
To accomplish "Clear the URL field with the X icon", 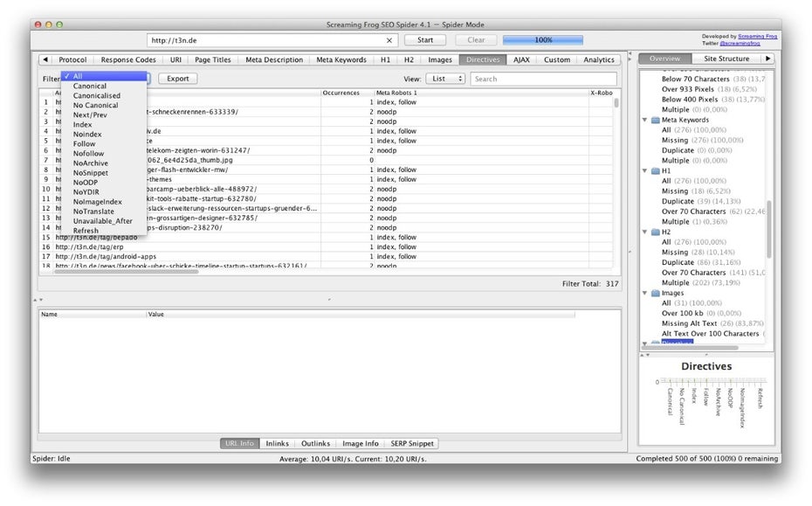I will tap(389, 40).
